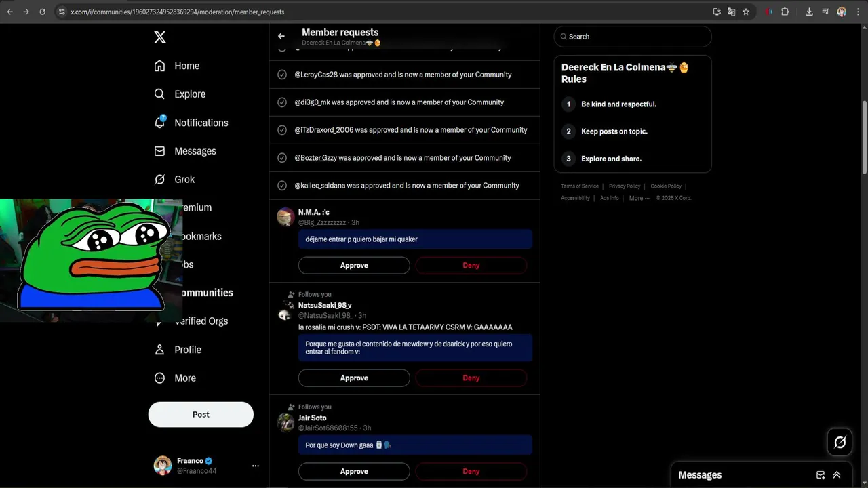Deny NatsuSaaki_98.v request
The image size is (868, 488).
471,378
